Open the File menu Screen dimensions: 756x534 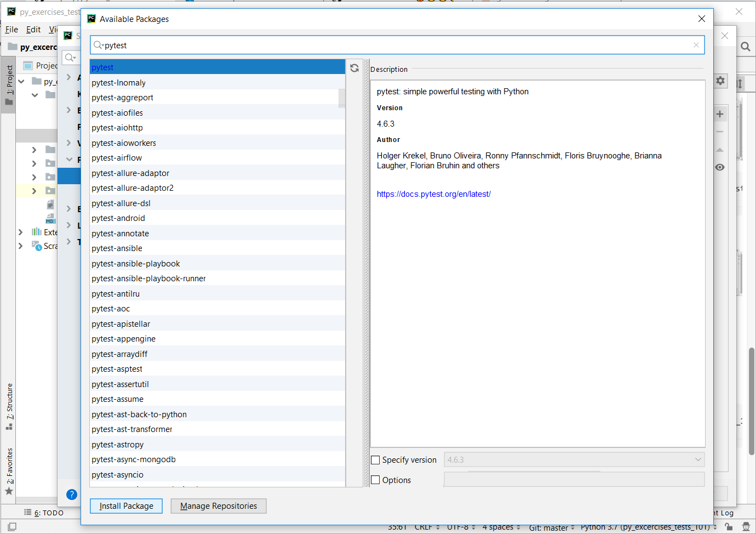pos(12,30)
